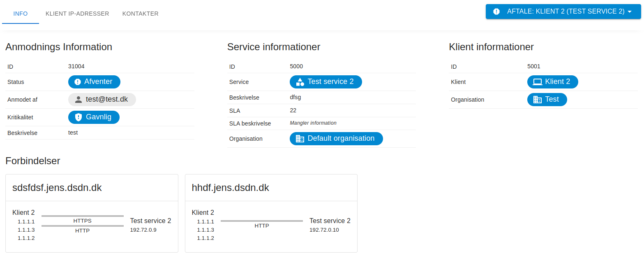Viewport: 644px width, 258px height.
Task: Open the sdsfdsf.jens.dsdn.dk connection card header
Action: tap(57, 188)
